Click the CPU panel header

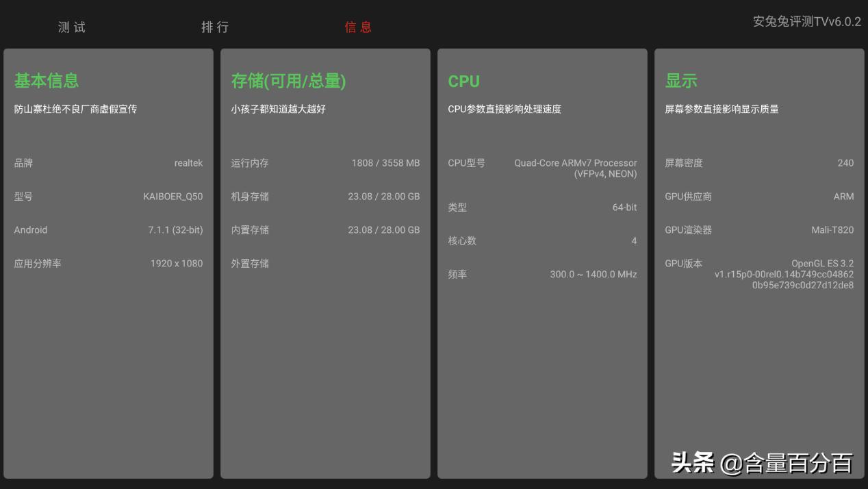[463, 81]
